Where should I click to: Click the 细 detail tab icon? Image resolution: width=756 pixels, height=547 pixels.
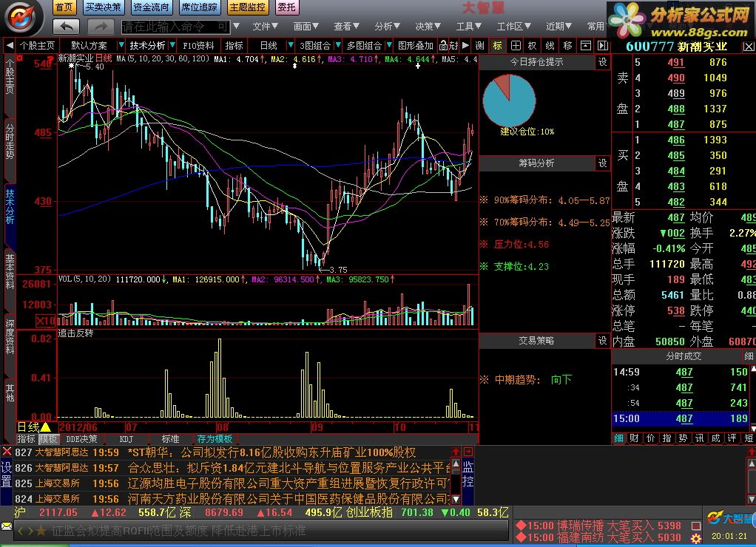pos(618,438)
